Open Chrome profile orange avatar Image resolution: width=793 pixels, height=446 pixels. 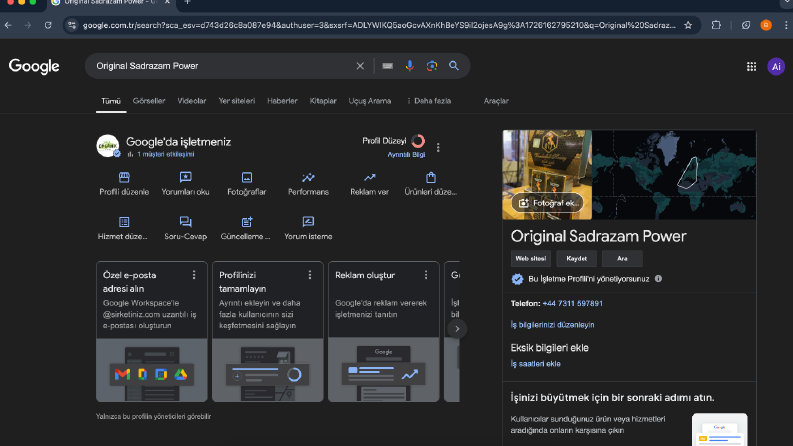click(x=766, y=25)
